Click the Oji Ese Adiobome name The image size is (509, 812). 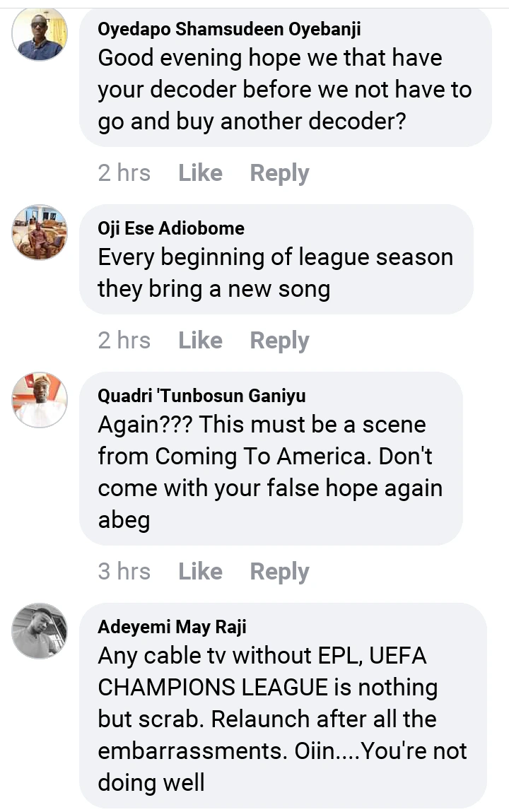pos(171,228)
